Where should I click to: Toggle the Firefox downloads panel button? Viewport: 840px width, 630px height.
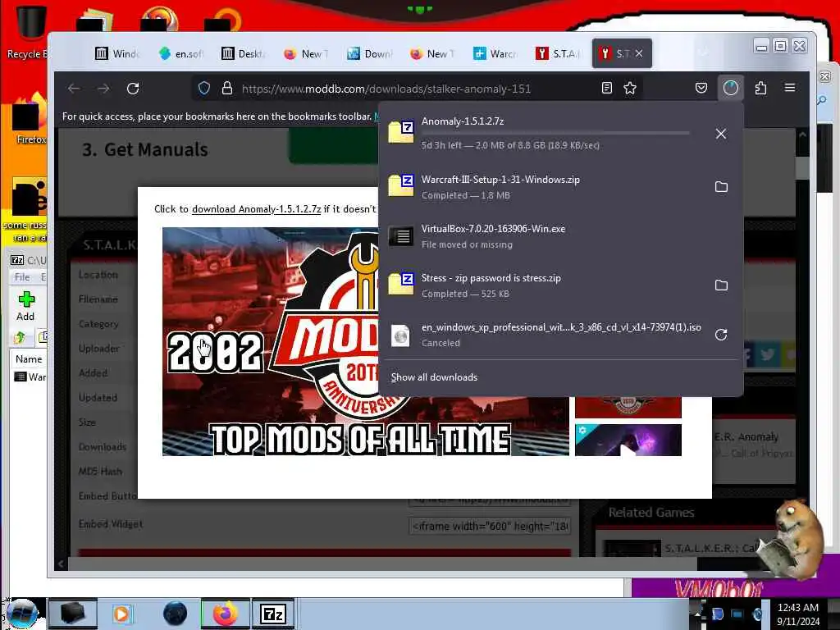tap(731, 88)
